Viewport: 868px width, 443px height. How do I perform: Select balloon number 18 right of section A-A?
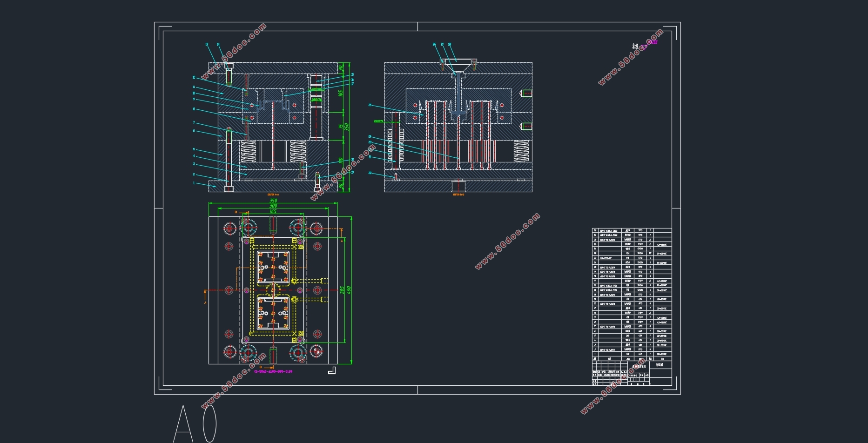coord(352,160)
